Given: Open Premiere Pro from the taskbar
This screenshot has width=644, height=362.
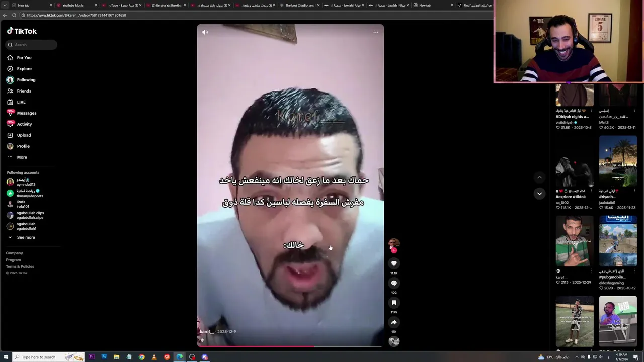Looking at the screenshot, I should (x=91, y=357).
